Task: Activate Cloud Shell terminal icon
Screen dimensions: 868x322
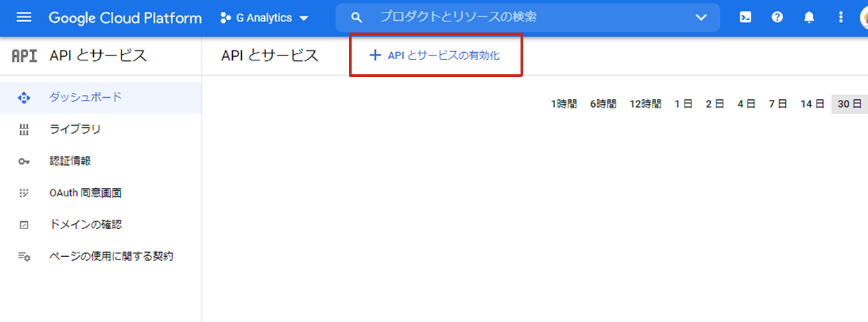Action: click(x=745, y=17)
